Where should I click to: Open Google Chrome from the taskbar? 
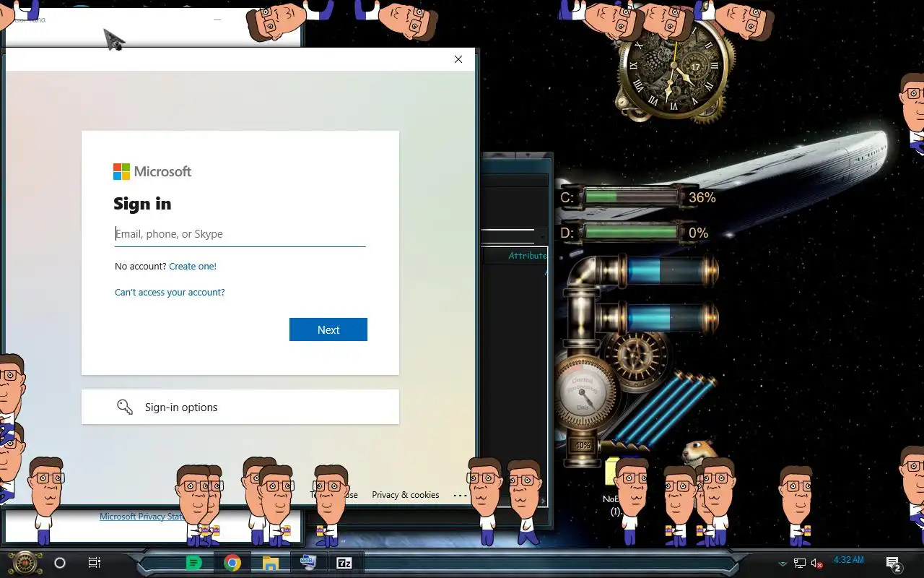coord(232,563)
